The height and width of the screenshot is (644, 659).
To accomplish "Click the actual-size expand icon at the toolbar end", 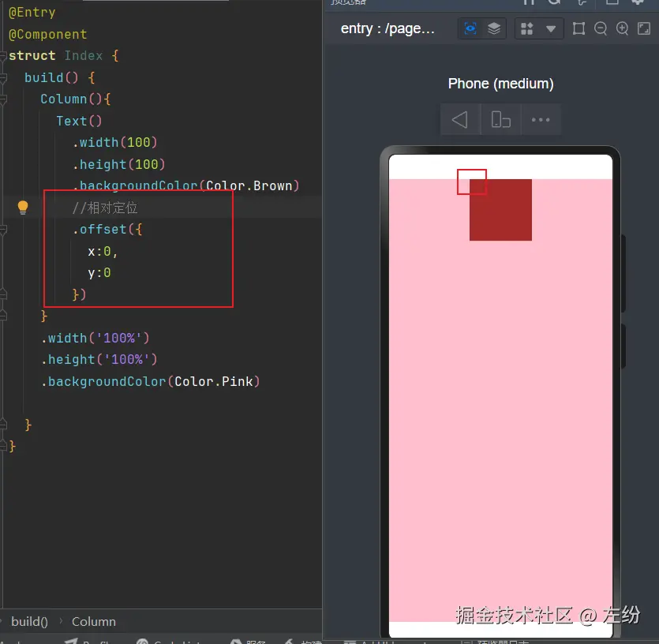I will tap(644, 28).
